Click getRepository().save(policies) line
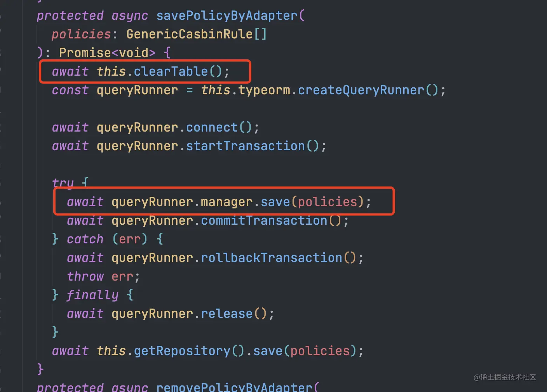This screenshot has width=547, height=392. pyautogui.click(x=208, y=351)
